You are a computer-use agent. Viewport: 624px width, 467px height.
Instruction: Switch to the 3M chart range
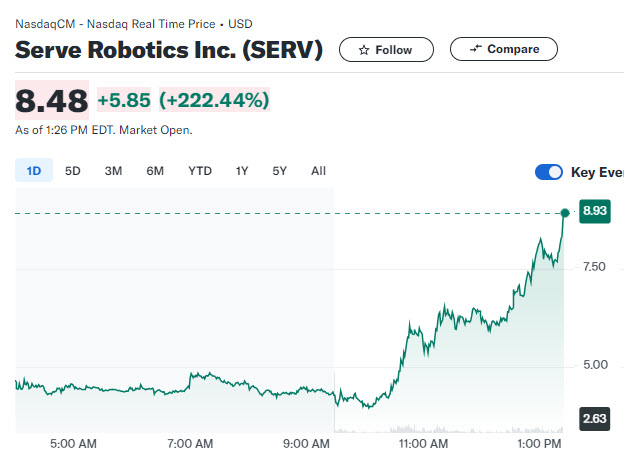click(113, 171)
